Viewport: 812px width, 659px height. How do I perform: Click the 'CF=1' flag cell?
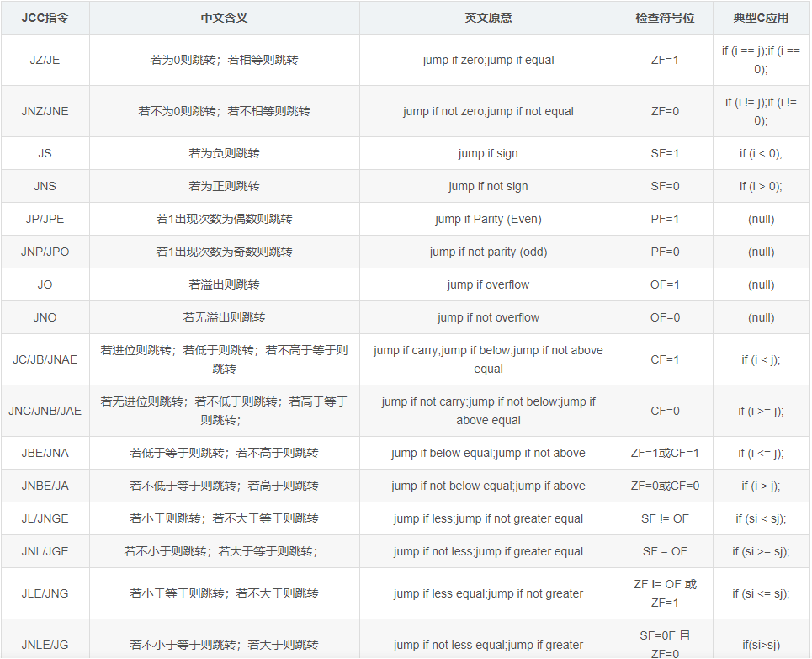point(665,359)
